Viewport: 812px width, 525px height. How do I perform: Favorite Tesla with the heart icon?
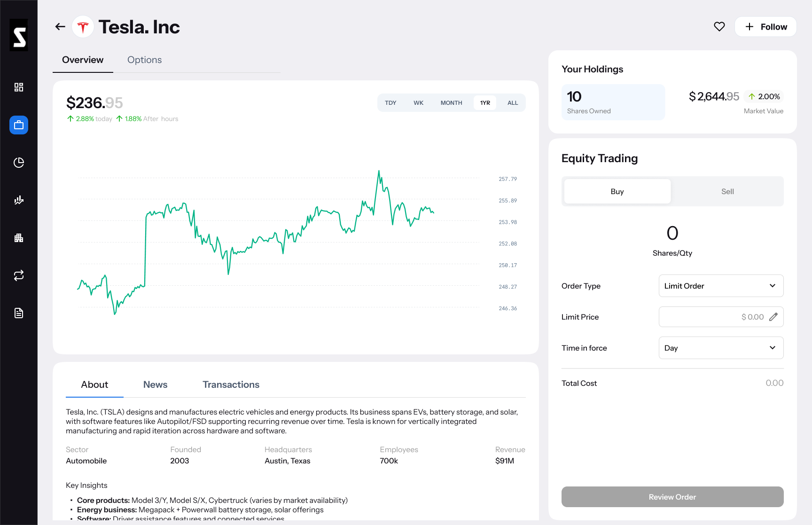tap(719, 27)
